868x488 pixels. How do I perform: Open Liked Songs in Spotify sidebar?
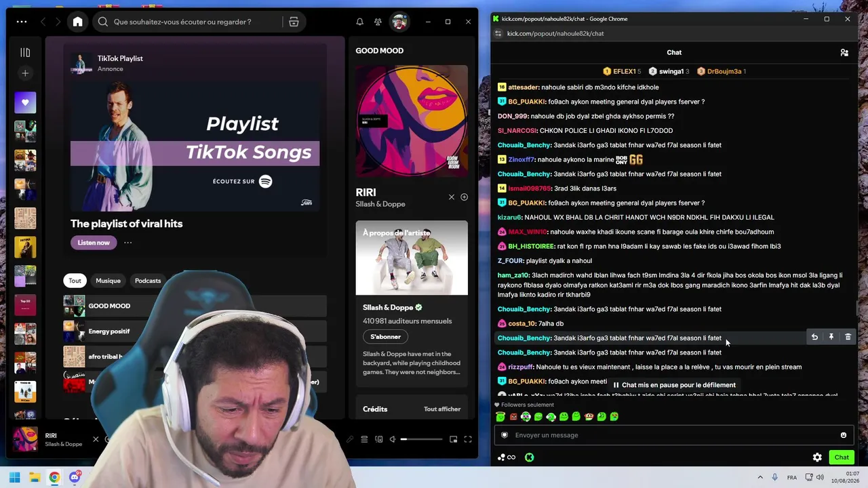pyautogui.click(x=25, y=102)
